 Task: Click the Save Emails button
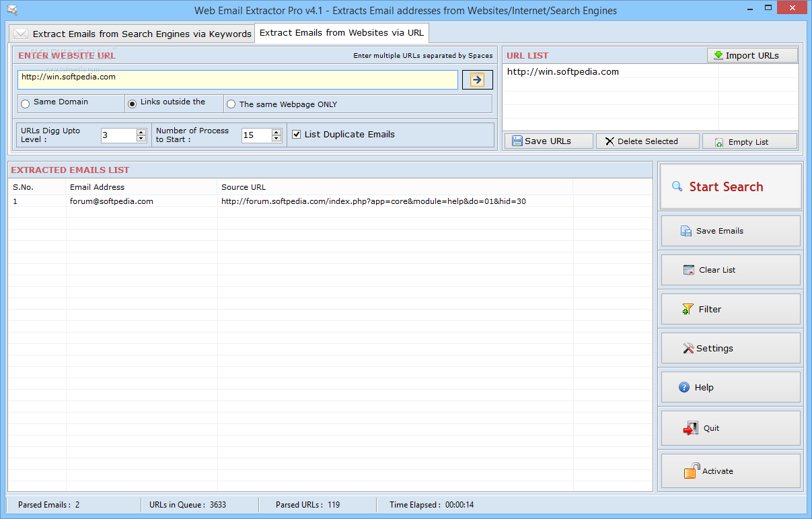(731, 231)
